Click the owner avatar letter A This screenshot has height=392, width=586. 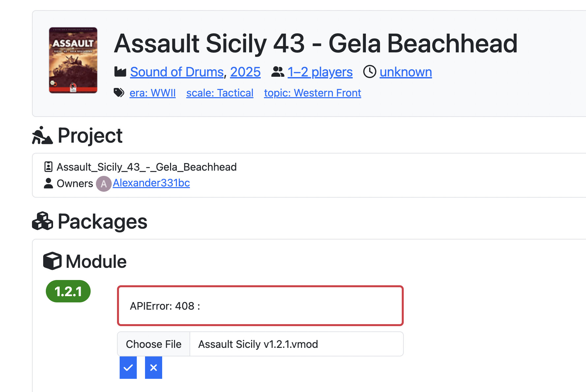(x=103, y=184)
